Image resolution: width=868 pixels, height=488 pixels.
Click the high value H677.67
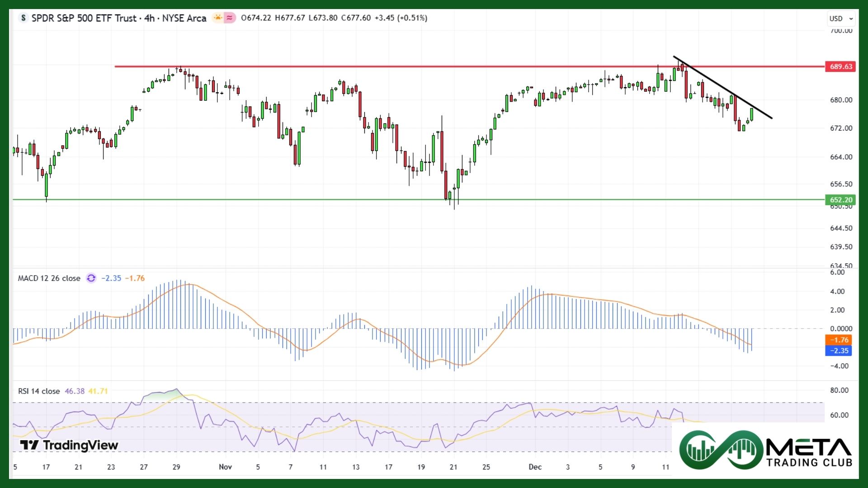(x=290, y=18)
